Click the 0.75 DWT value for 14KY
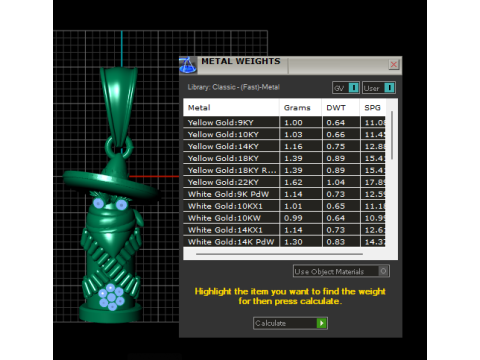This screenshot has width=480, height=360. point(336,146)
